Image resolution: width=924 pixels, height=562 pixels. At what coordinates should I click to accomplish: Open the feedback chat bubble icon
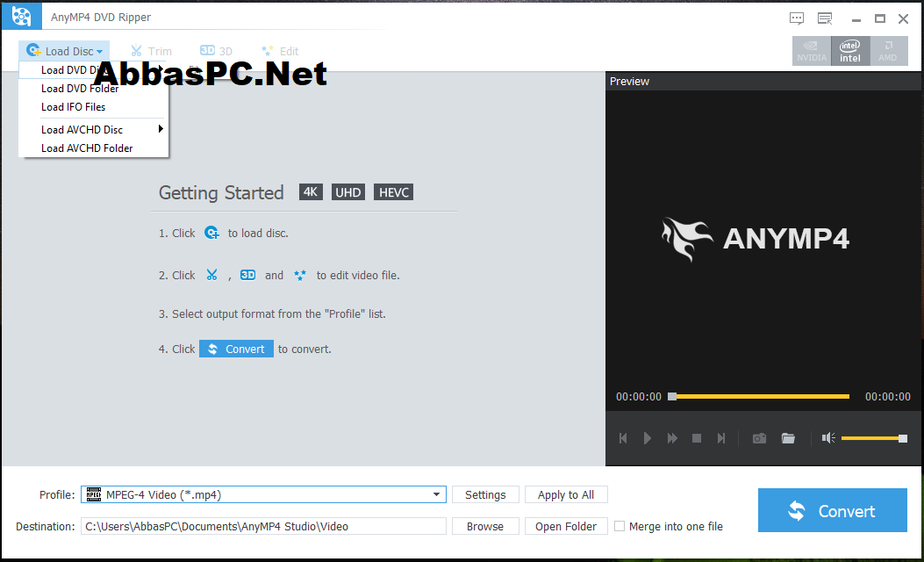coord(796,18)
